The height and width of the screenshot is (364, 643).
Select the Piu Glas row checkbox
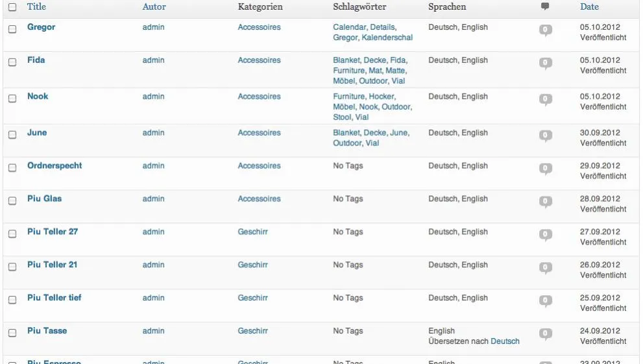click(13, 201)
